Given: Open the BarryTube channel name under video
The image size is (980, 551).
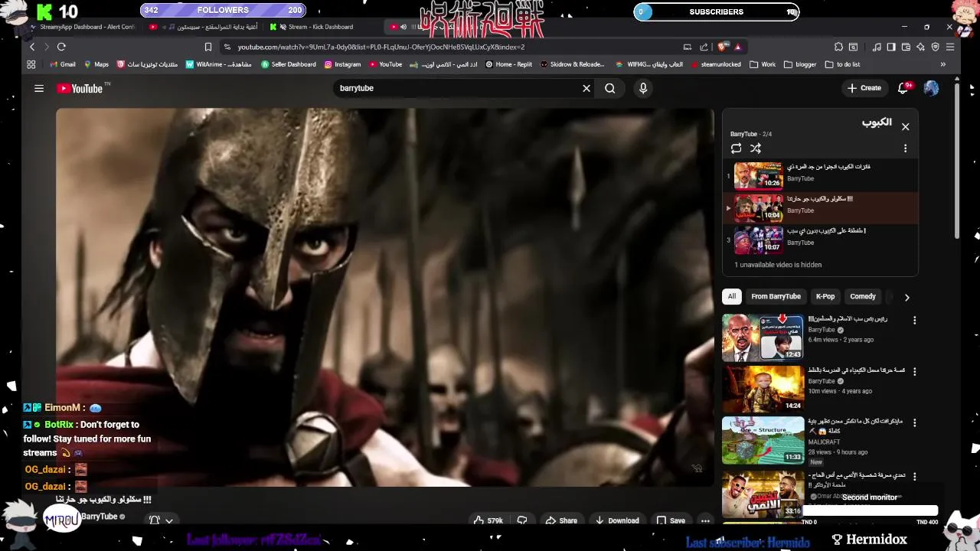Looking at the screenshot, I should 100,517.
